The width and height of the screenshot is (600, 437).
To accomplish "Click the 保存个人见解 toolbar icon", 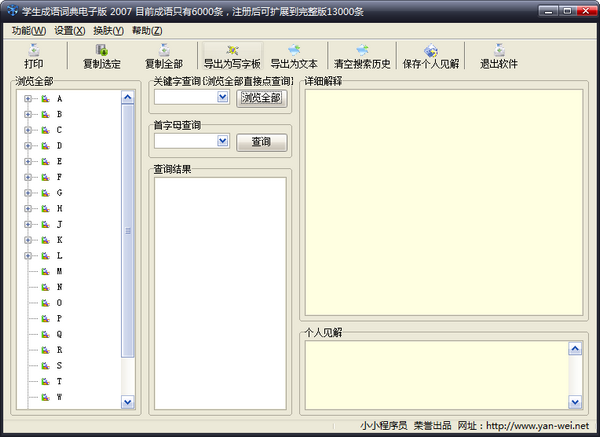I will pos(432,50).
